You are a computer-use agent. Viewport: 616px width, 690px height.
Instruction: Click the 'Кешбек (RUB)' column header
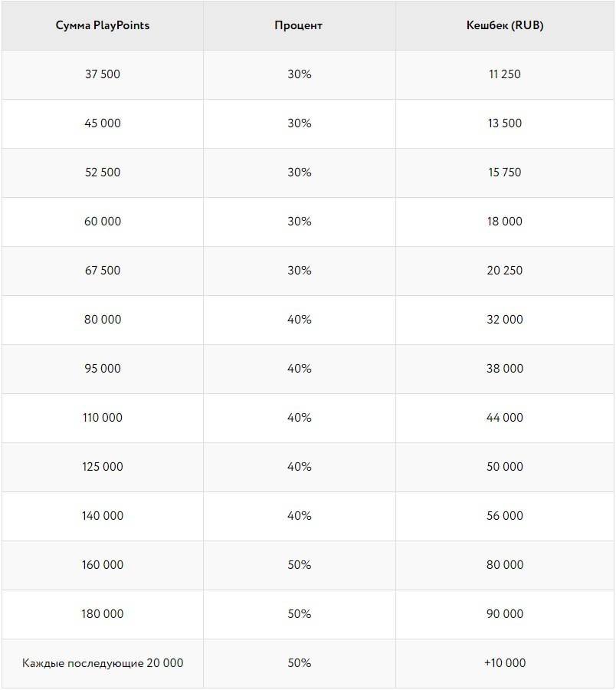point(505,25)
